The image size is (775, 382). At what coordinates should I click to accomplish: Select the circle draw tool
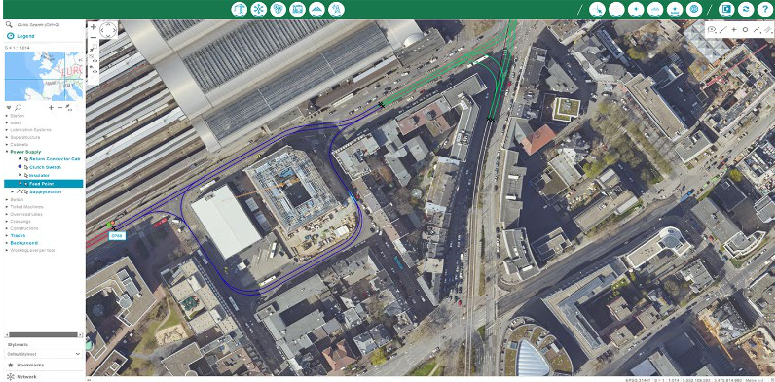tap(745, 30)
